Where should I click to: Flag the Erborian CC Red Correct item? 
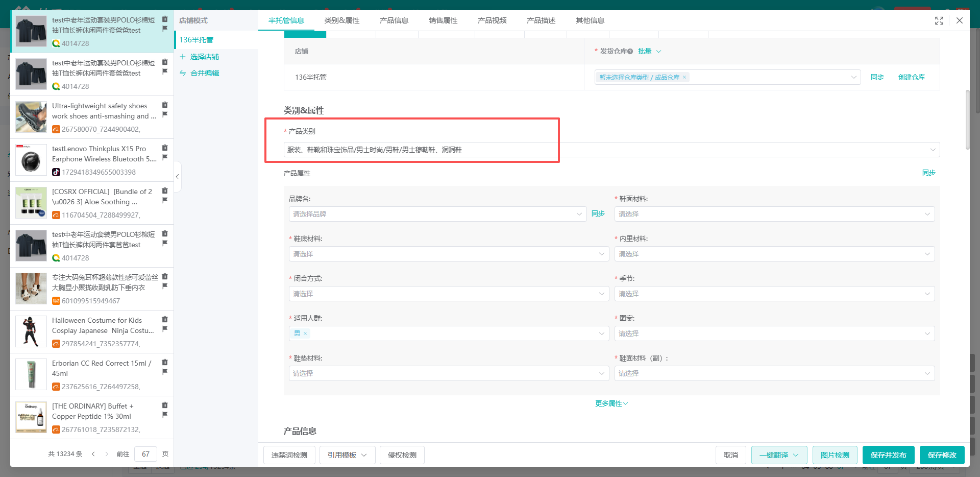pyautogui.click(x=165, y=372)
